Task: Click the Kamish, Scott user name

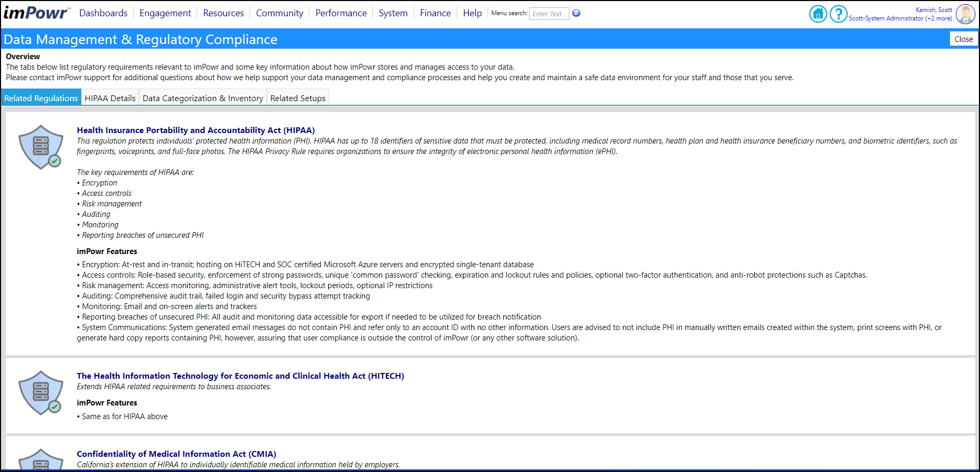Action: pos(934,10)
